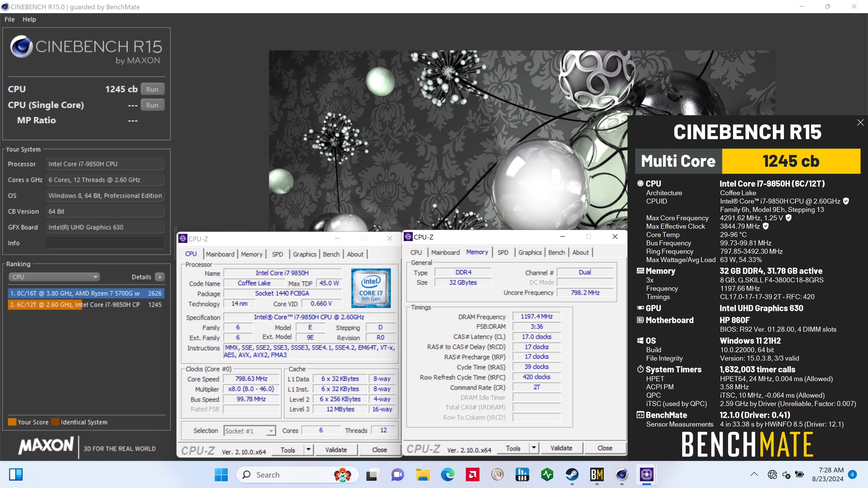The height and width of the screenshot is (488, 868).
Task: Click the CPU-Z title icon in left window
Action: [183, 238]
